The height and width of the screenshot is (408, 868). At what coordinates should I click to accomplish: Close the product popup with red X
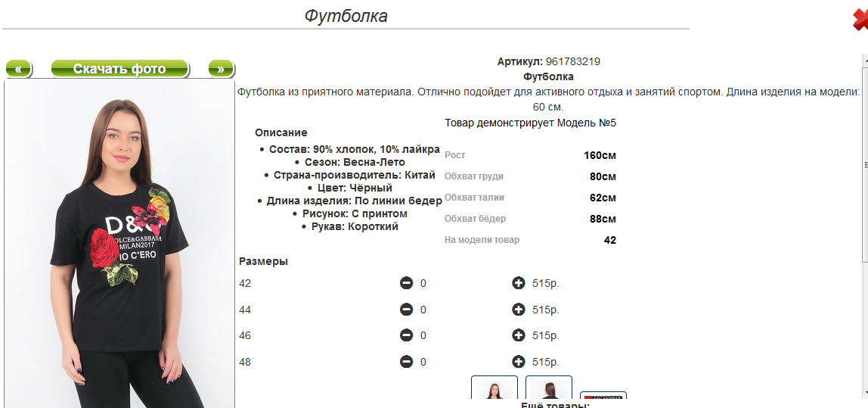(860, 20)
